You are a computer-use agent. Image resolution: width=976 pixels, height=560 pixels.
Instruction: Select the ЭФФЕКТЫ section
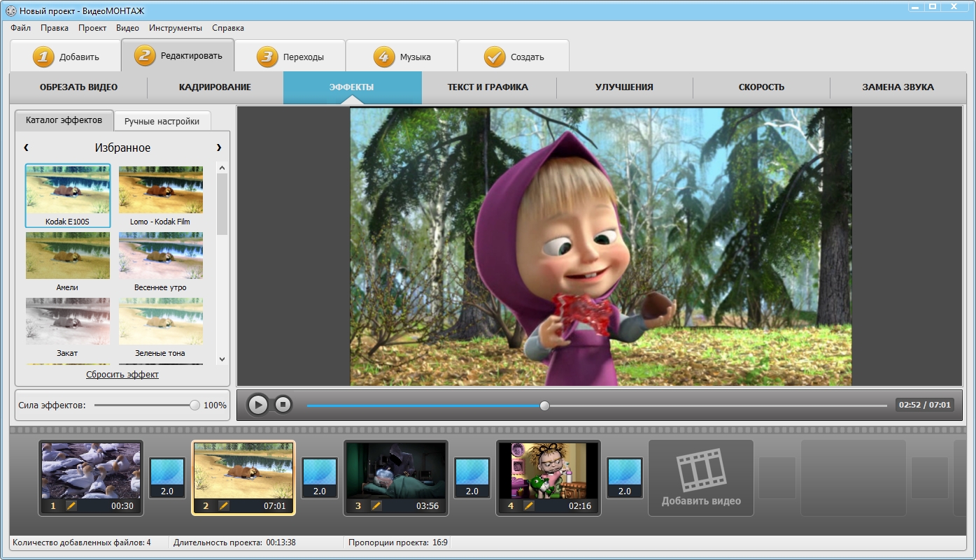tap(352, 87)
